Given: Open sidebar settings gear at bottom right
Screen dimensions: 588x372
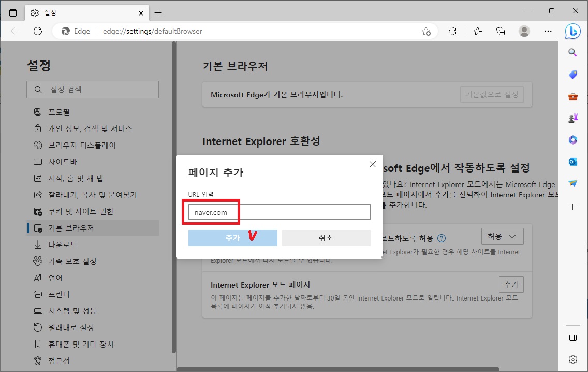Looking at the screenshot, I should pyautogui.click(x=572, y=360).
